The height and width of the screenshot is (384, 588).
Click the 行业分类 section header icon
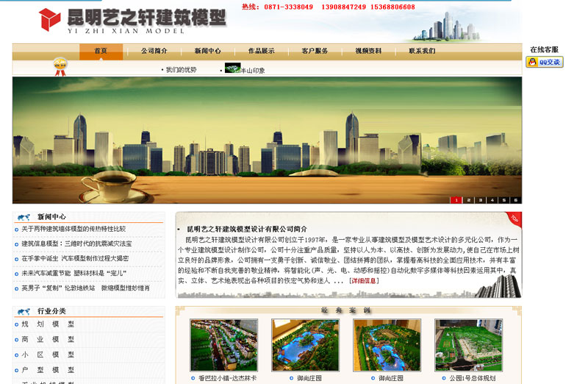click(24, 311)
